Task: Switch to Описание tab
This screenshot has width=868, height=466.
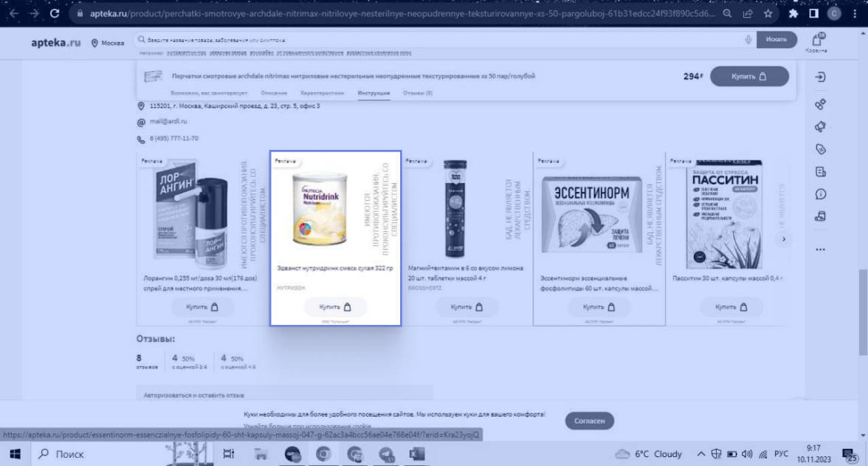Action: pyautogui.click(x=273, y=93)
